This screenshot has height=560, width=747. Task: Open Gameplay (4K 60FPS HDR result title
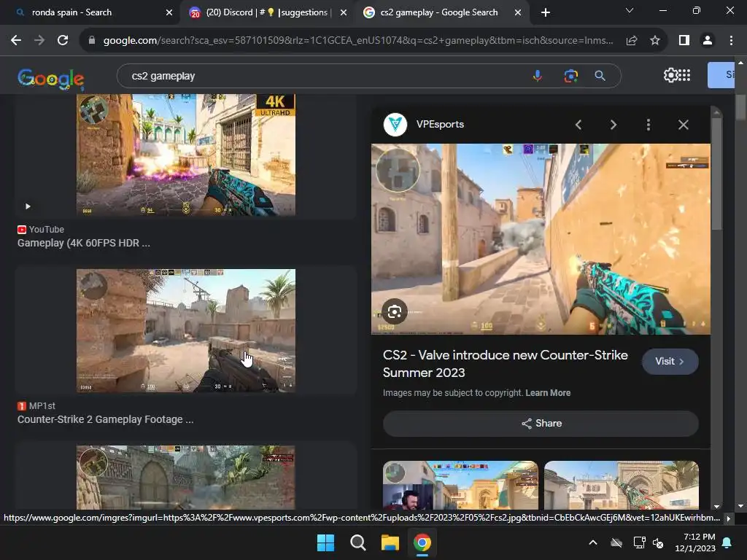pyautogui.click(x=84, y=243)
